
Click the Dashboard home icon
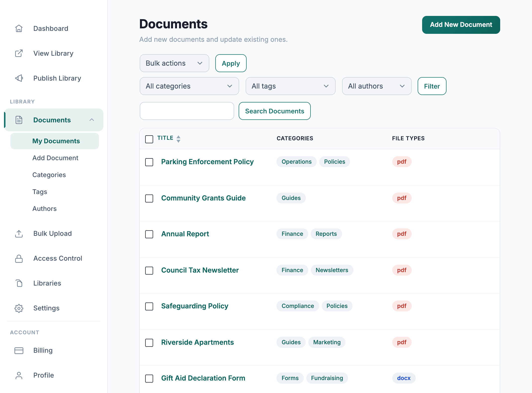[19, 28]
